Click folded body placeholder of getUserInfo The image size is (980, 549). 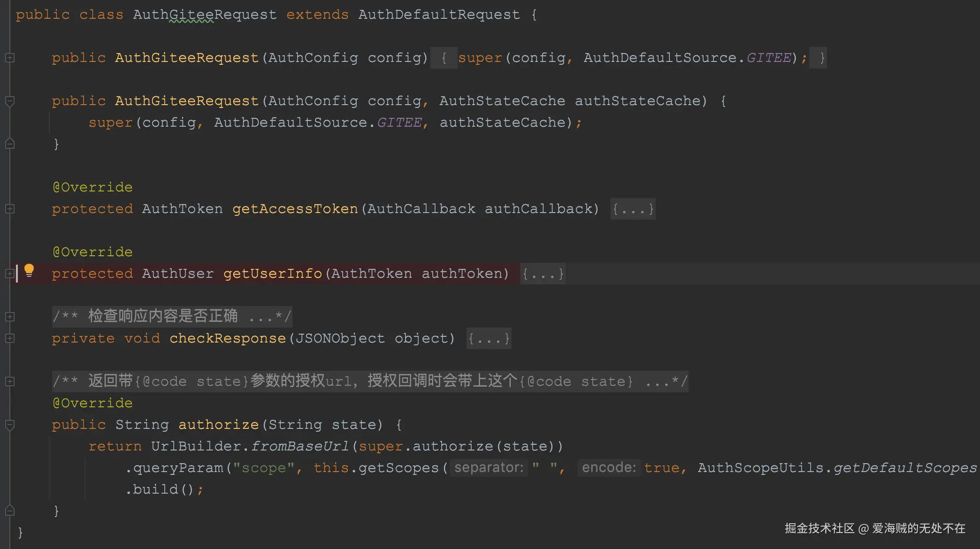click(x=543, y=274)
